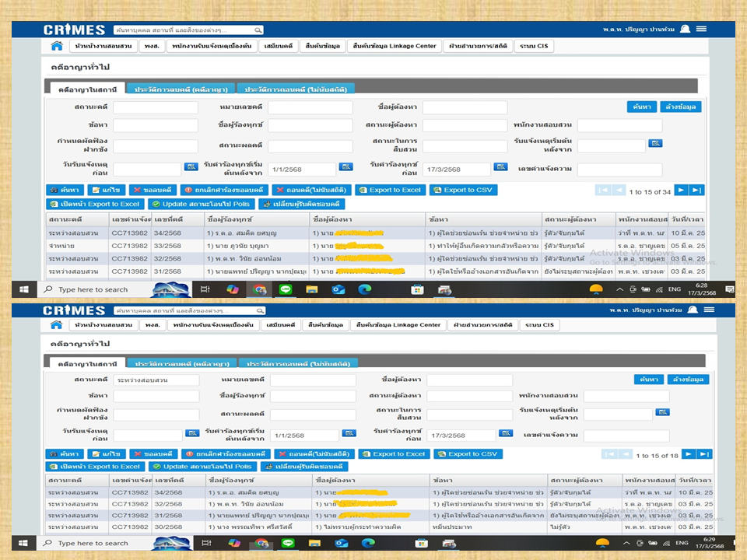Go to next page beside "1 to 15 of 34"
The width and height of the screenshot is (747, 560).
(680, 191)
